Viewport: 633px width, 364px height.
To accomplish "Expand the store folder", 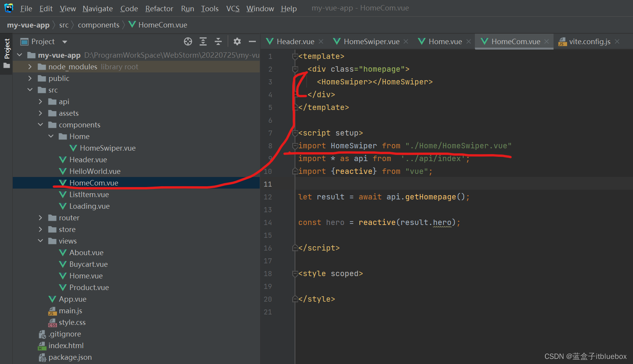I will pos(40,229).
